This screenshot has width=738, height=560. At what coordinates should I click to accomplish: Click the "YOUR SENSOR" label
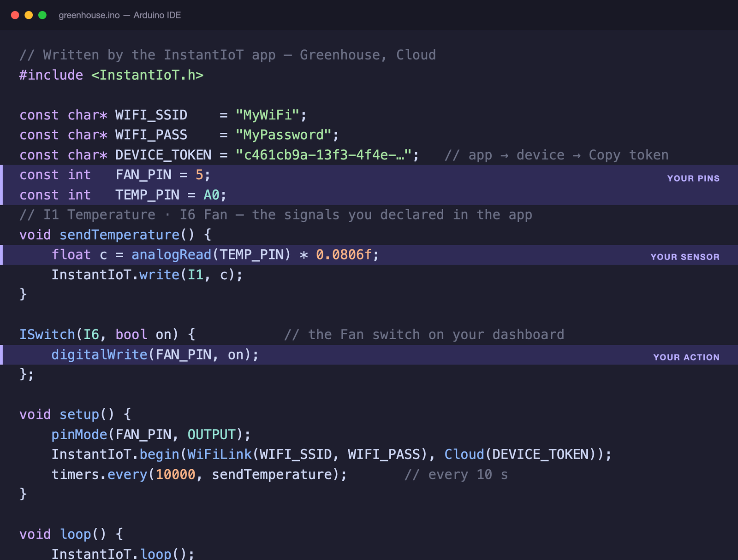tap(685, 257)
